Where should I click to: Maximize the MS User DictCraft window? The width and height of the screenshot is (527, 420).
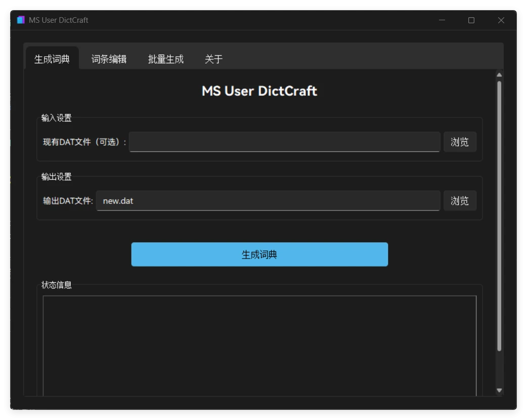[x=471, y=20]
